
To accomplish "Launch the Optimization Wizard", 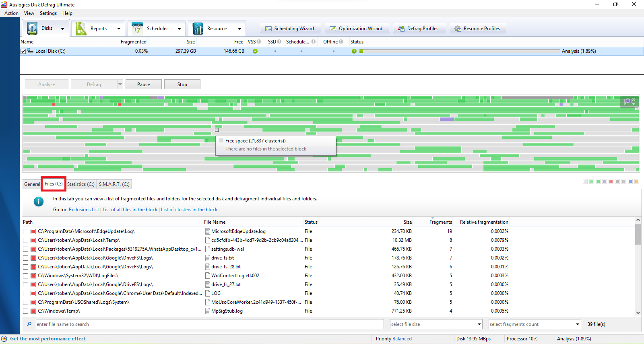I will pyautogui.click(x=356, y=29).
